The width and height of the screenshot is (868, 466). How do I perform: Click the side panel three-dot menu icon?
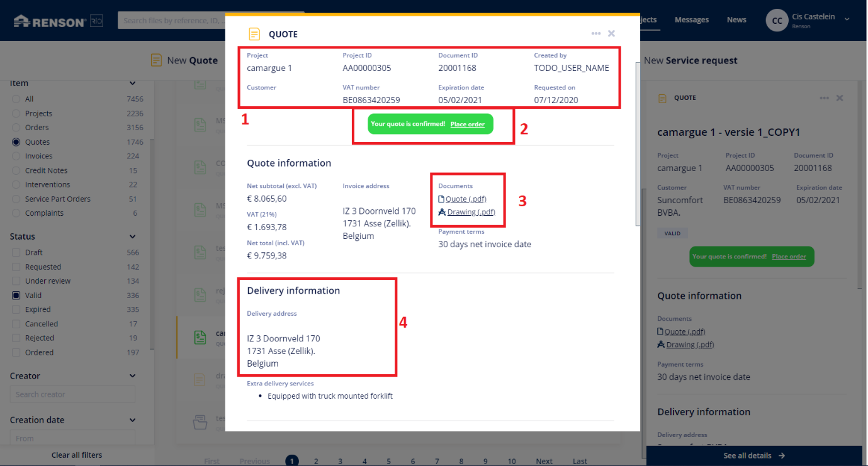point(824,98)
